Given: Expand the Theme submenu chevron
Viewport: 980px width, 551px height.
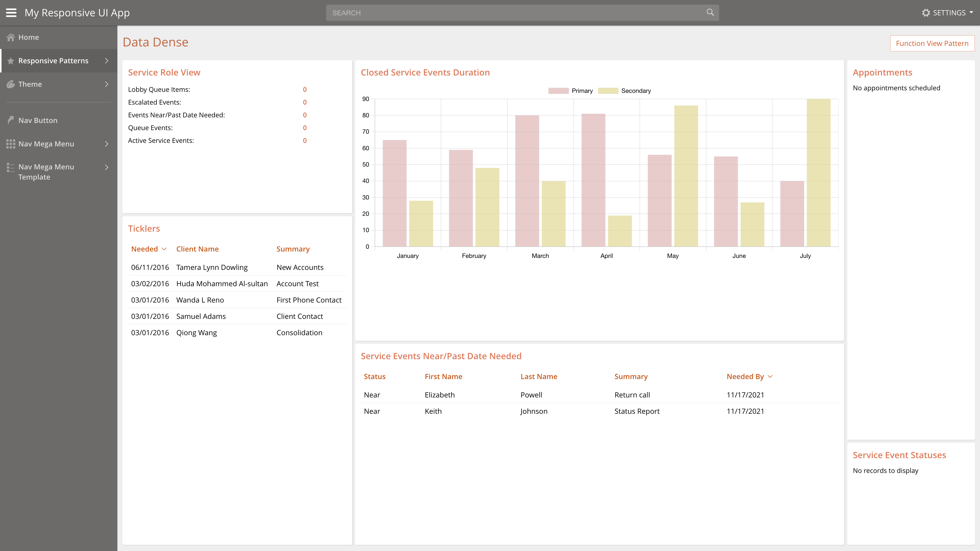Looking at the screenshot, I should [106, 84].
